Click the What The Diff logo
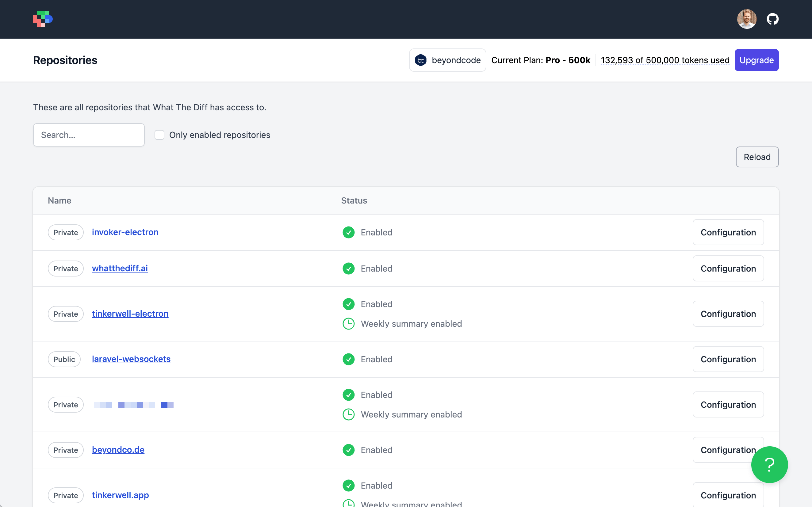Viewport: 812px width, 507px height. click(43, 19)
